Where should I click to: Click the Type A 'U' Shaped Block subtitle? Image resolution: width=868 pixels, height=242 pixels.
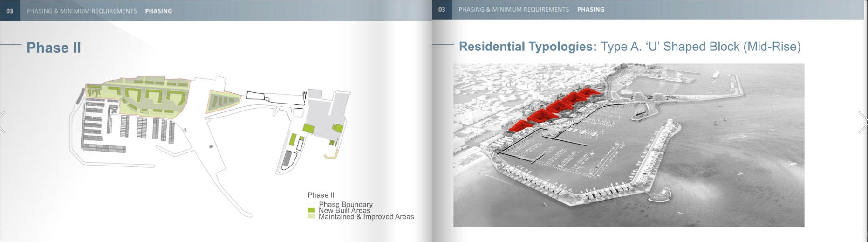click(700, 47)
